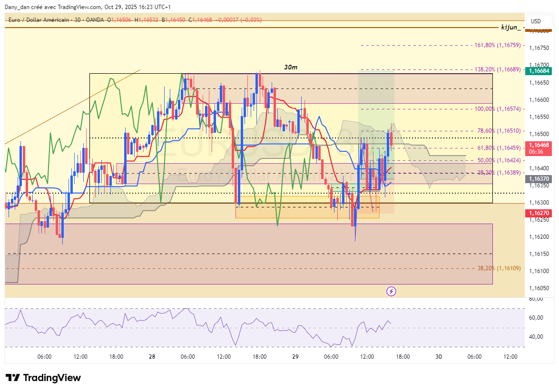Click the RSI 40,00 axis value
559x392 pixels.
(x=536, y=337)
